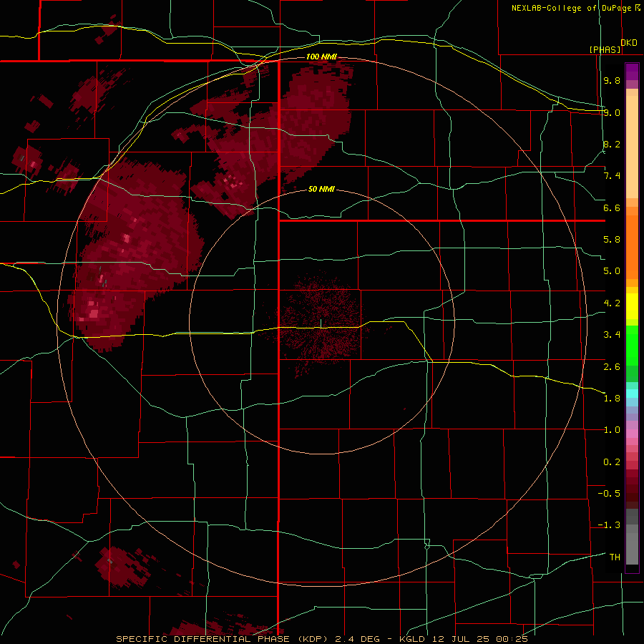Click the -1.3 color scale value

pos(609,525)
